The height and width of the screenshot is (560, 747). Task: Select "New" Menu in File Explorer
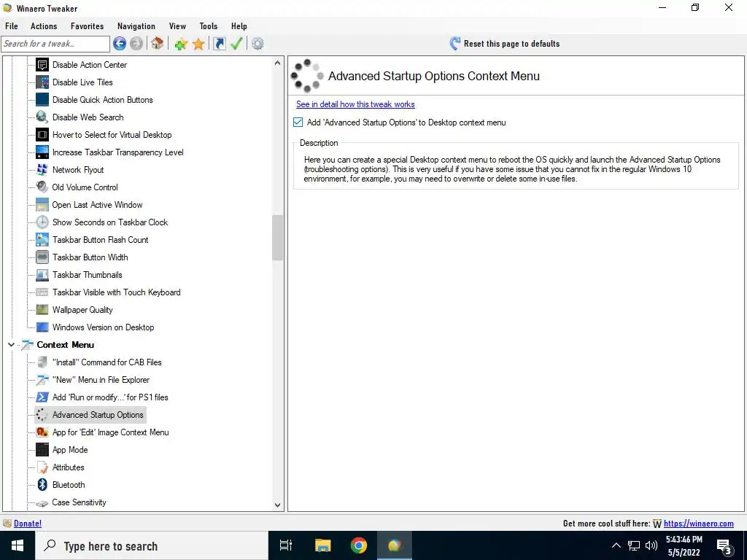[x=101, y=380]
